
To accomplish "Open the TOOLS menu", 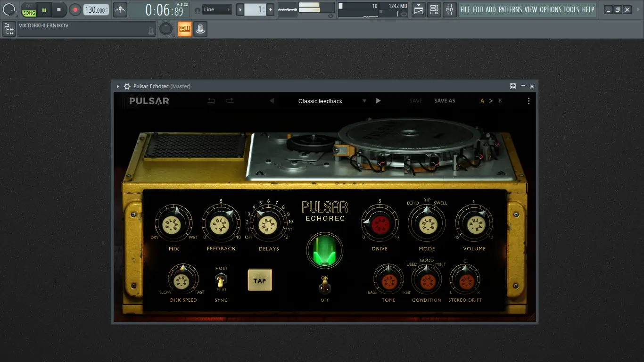I will [x=571, y=9].
